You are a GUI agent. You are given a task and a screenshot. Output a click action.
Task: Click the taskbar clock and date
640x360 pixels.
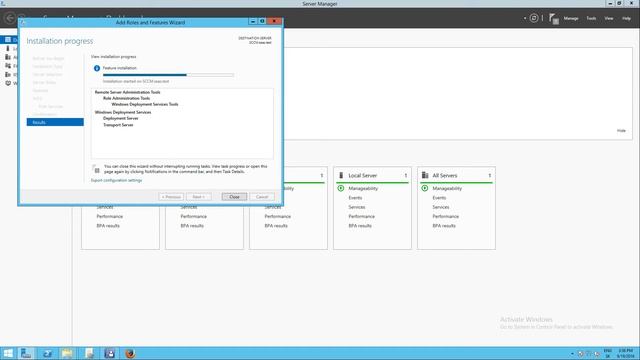[625, 353]
